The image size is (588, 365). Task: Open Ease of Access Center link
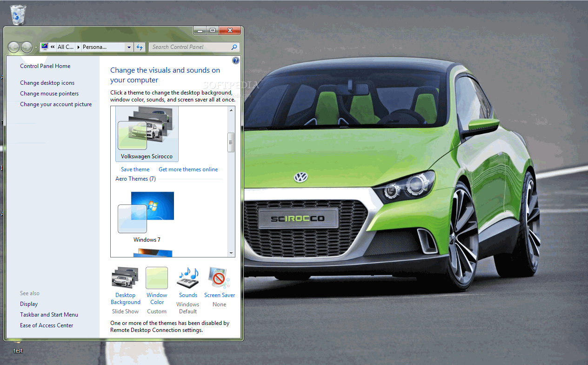click(x=47, y=325)
